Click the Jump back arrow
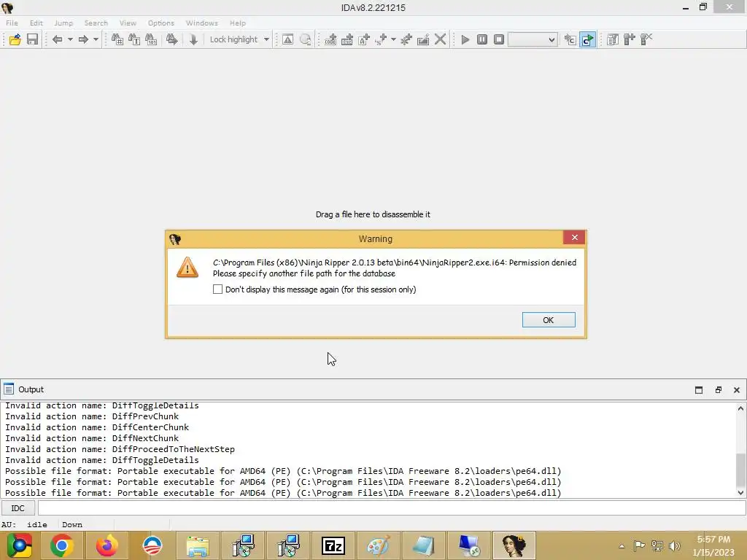The image size is (747, 560). click(x=57, y=39)
